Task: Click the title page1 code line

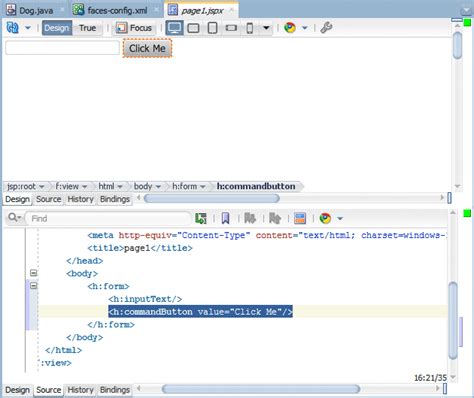Action: (140, 248)
